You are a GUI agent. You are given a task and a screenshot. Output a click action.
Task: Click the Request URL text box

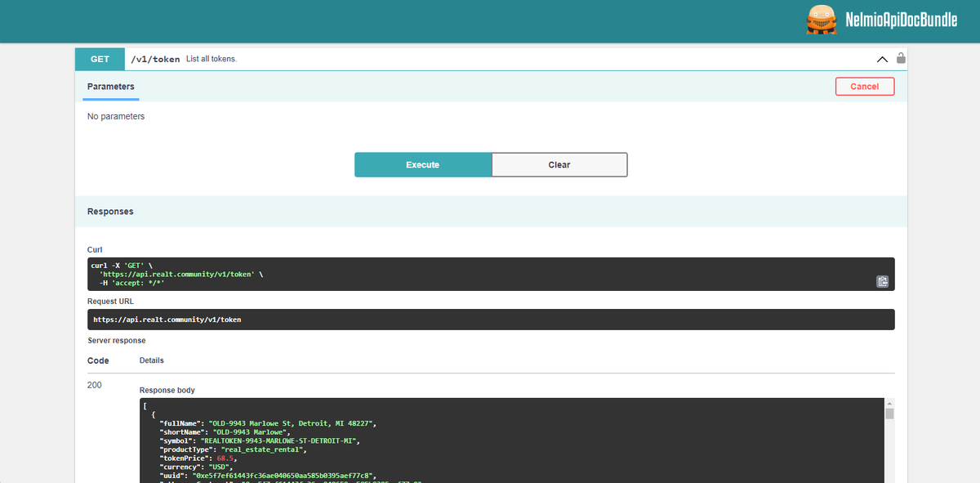pos(491,320)
